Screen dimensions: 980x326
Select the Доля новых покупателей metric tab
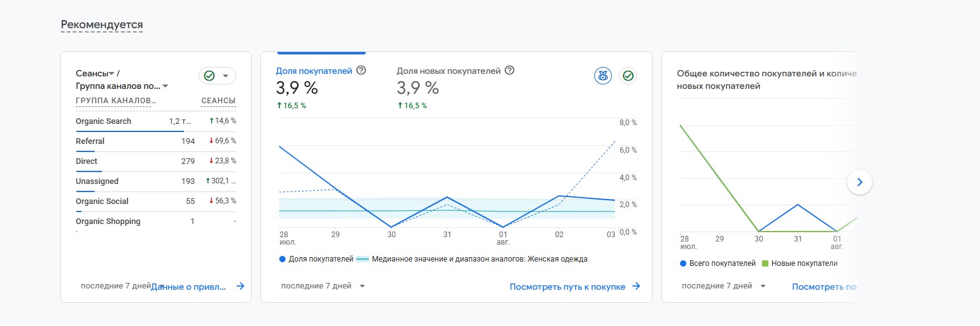(x=456, y=86)
